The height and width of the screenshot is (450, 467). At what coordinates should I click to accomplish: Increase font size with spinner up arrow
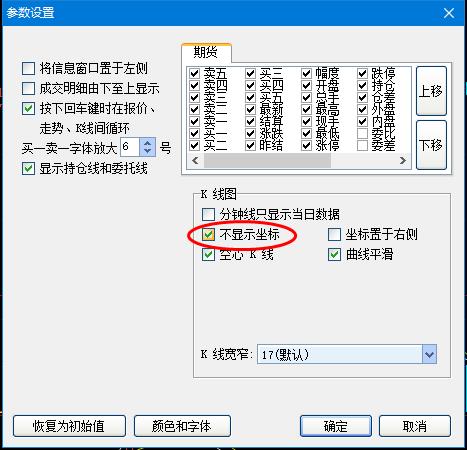click(x=148, y=143)
